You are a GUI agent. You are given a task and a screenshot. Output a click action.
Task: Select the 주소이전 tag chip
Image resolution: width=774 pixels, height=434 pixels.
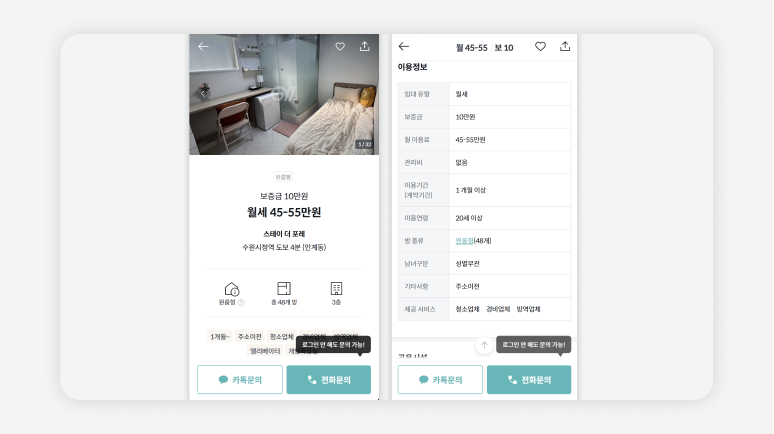pos(249,337)
